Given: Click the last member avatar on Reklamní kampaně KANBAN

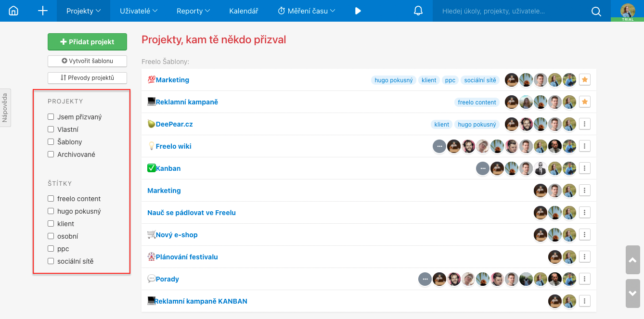Looking at the screenshot, I should click(569, 301).
